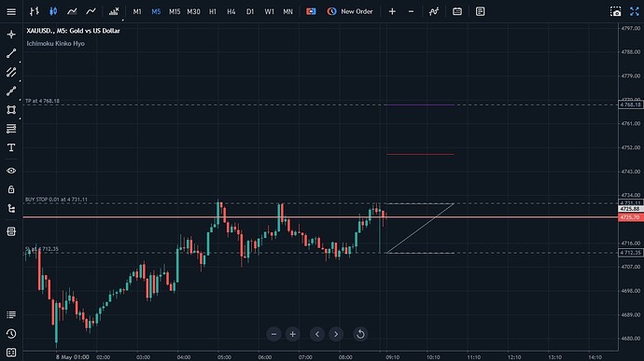The width and height of the screenshot is (644, 361).
Task: Select the W1 timeframe
Action: pyautogui.click(x=269, y=12)
